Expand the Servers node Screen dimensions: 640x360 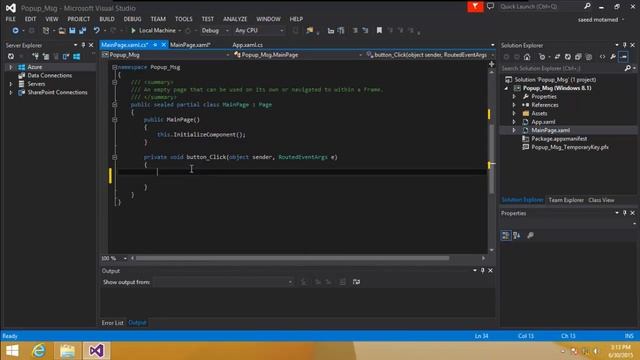tap(11, 84)
